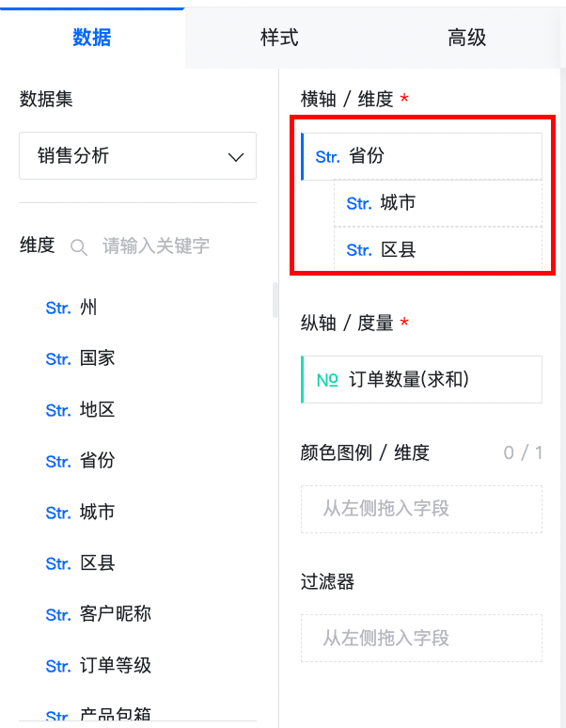The image size is (566, 728).
Task: Click the 订单数量(求和) measure field
Action: (x=422, y=379)
